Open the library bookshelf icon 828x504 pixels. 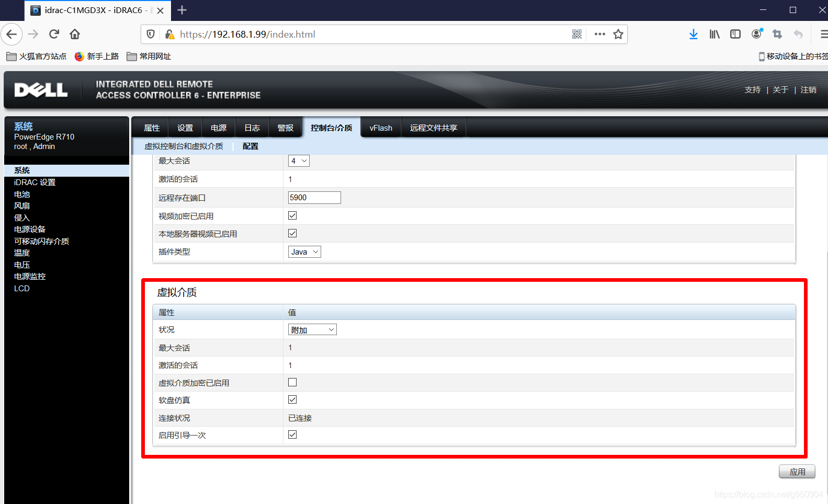714,35
